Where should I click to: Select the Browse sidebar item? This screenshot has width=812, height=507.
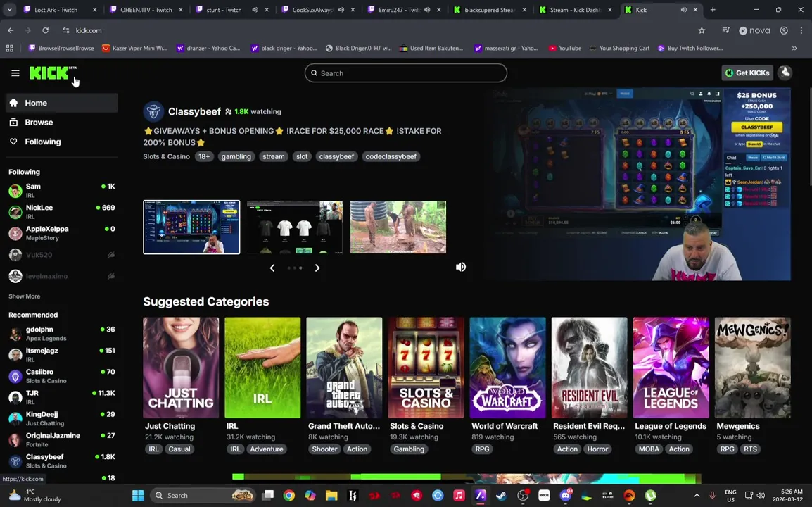[62, 123]
